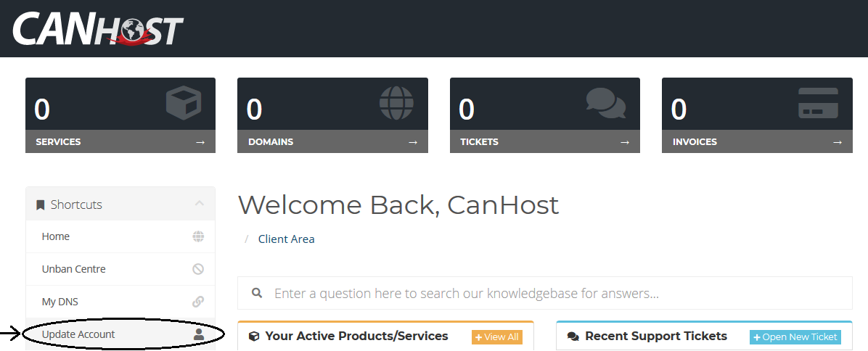This screenshot has height=351, width=868.
Task: Click the user icon beside Update Account
Action: tap(199, 334)
